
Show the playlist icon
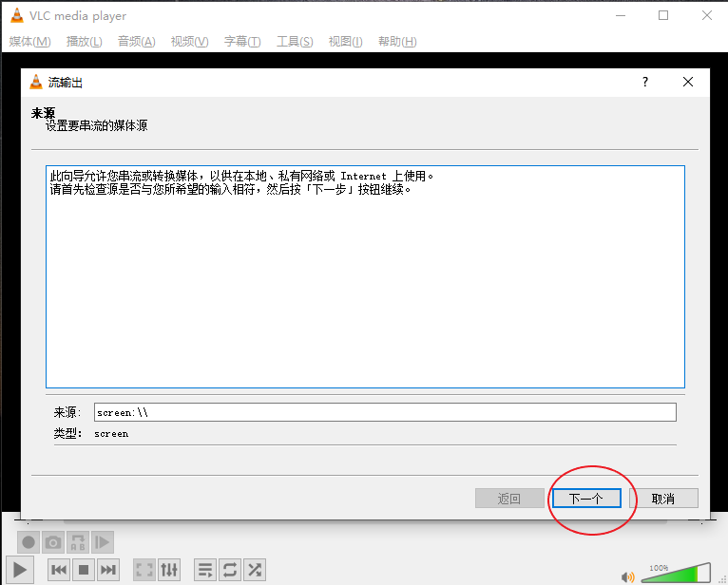pos(205,570)
